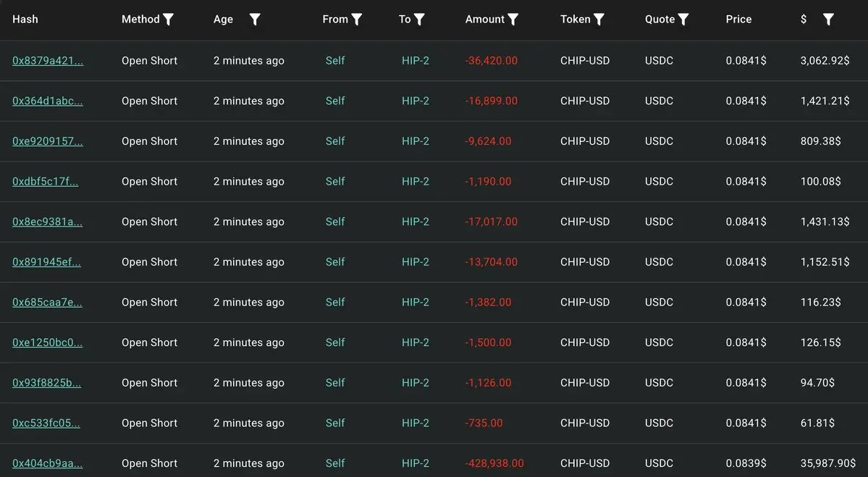The height and width of the screenshot is (477, 868).
Task: Open transaction hash 0xc533fc05...
Action: 46,423
